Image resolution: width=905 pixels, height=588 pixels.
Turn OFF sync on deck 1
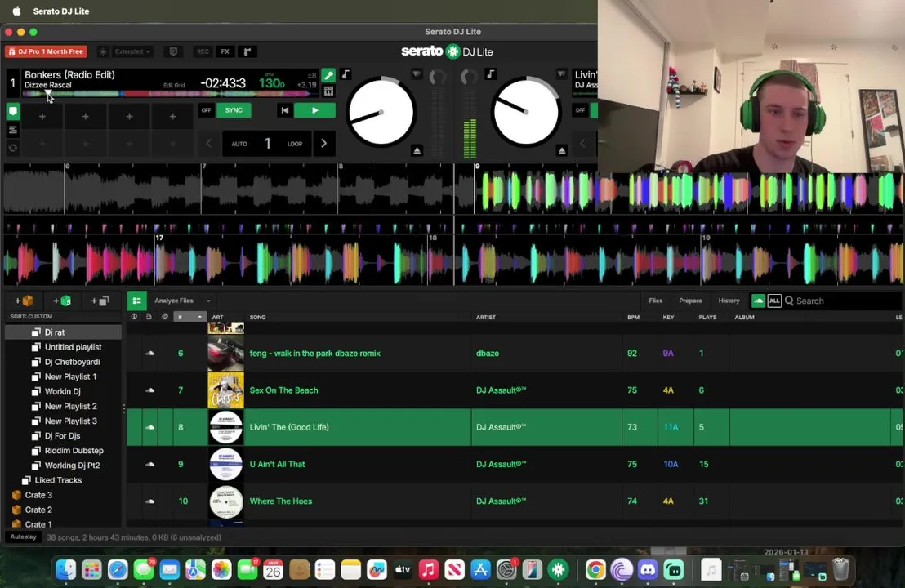click(x=206, y=110)
